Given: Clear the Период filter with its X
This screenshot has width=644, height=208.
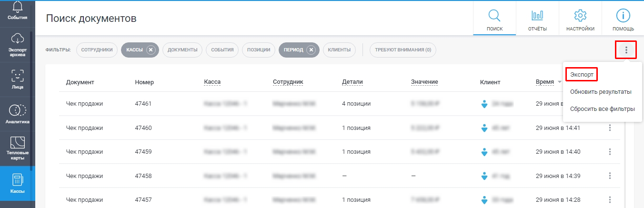Looking at the screenshot, I should tap(311, 50).
